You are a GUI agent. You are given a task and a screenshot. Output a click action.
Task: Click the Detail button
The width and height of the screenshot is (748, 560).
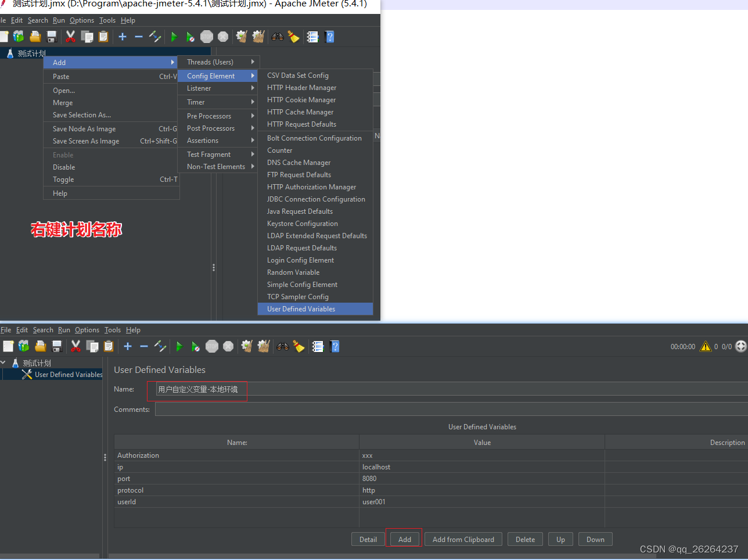pos(368,540)
